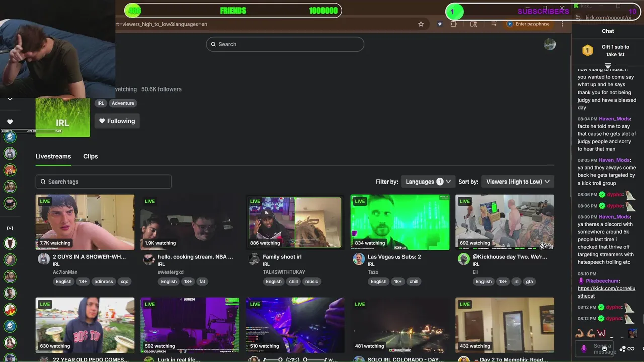The height and width of the screenshot is (362, 644).
Task: Click the live recommended icon in the sidebar
Action: click(10, 228)
